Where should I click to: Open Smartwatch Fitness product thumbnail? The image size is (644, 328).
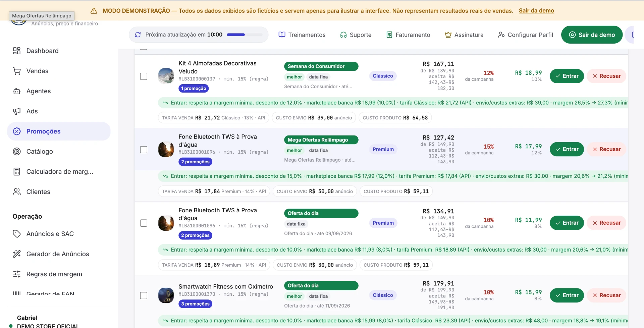(166, 295)
